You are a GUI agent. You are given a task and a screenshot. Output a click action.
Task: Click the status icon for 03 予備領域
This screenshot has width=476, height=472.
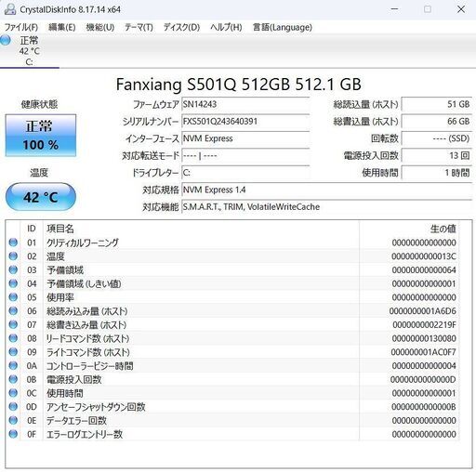coord(13,269)
